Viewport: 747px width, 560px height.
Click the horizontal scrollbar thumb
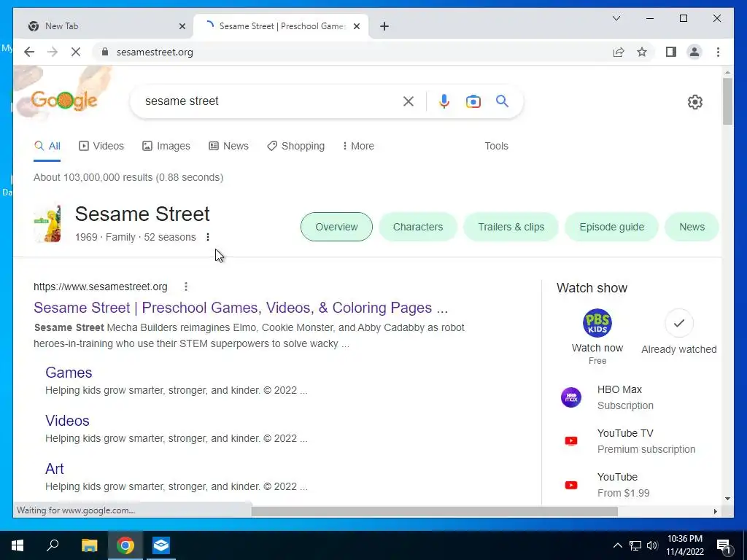click(435, 511)
